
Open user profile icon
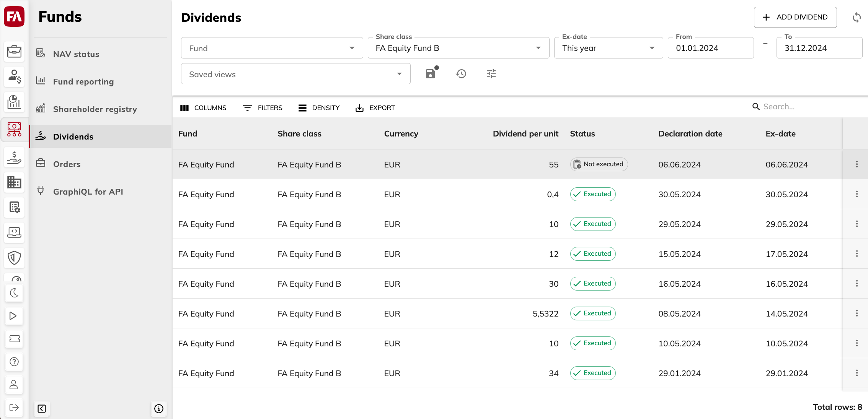[14, 385]
